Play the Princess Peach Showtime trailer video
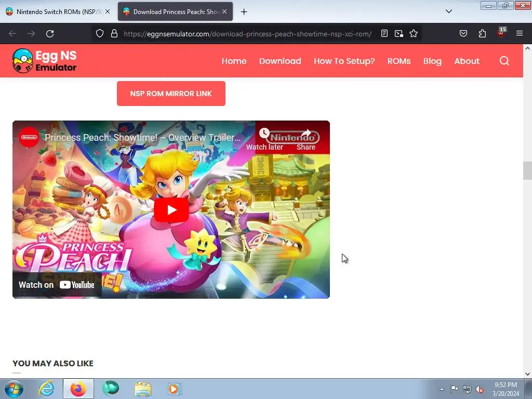Viewport: 532px width, 399px height. point(171,210)
